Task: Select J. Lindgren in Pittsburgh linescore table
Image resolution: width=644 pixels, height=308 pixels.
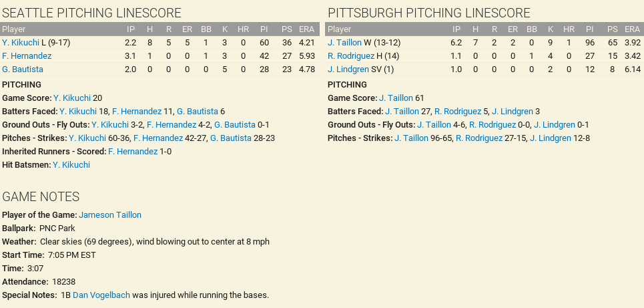Action: (x=348, y=69)
